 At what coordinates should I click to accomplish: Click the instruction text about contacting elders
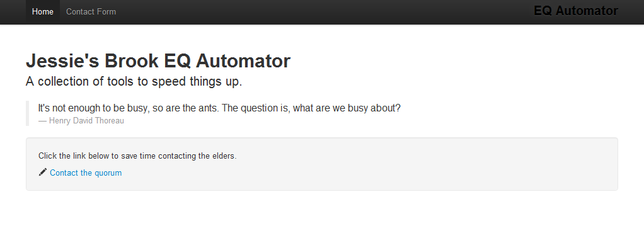(137, 156)
